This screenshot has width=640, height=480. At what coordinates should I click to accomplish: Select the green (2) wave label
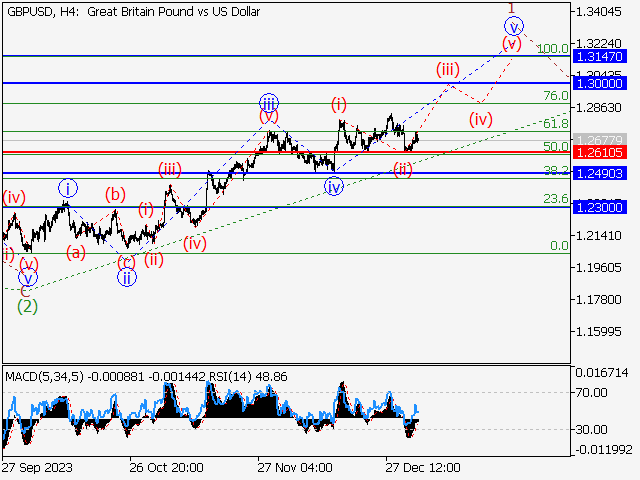[x=27, y=307]
